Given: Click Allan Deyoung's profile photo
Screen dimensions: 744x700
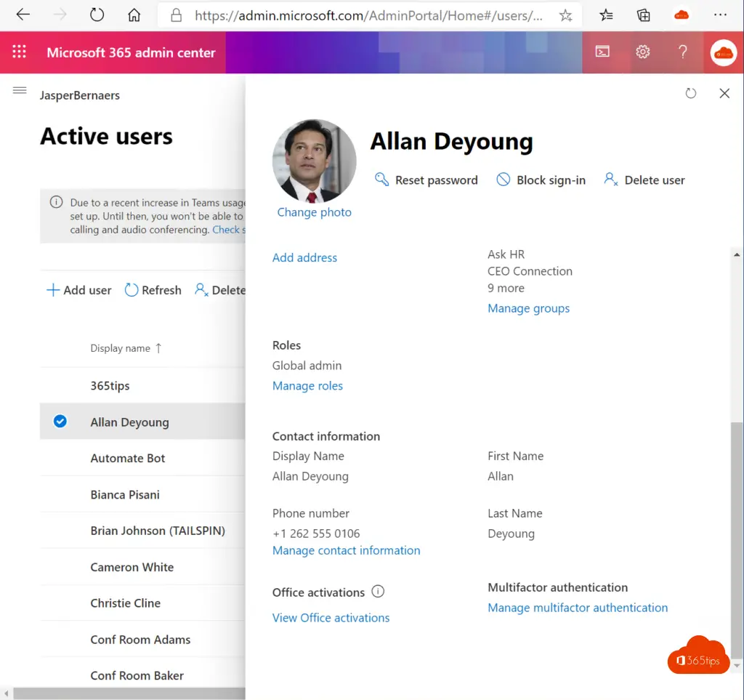Looking at the screenshot, I should click(x=314, y=161).
